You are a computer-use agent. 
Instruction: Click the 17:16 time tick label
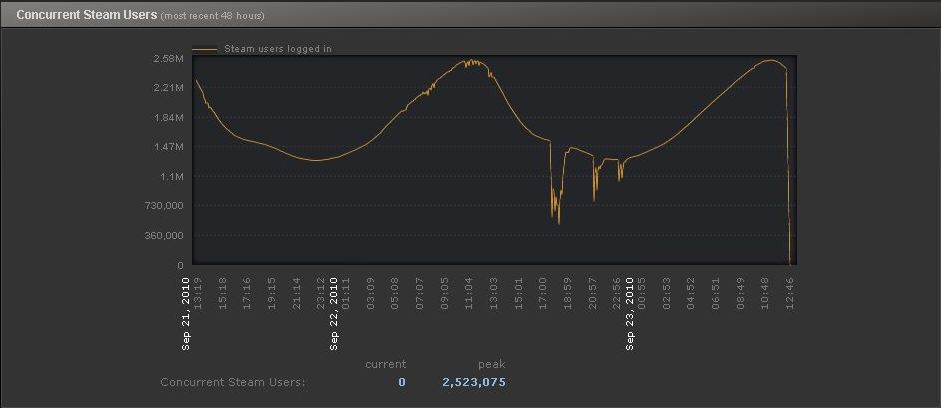click(x=247, y=293)
